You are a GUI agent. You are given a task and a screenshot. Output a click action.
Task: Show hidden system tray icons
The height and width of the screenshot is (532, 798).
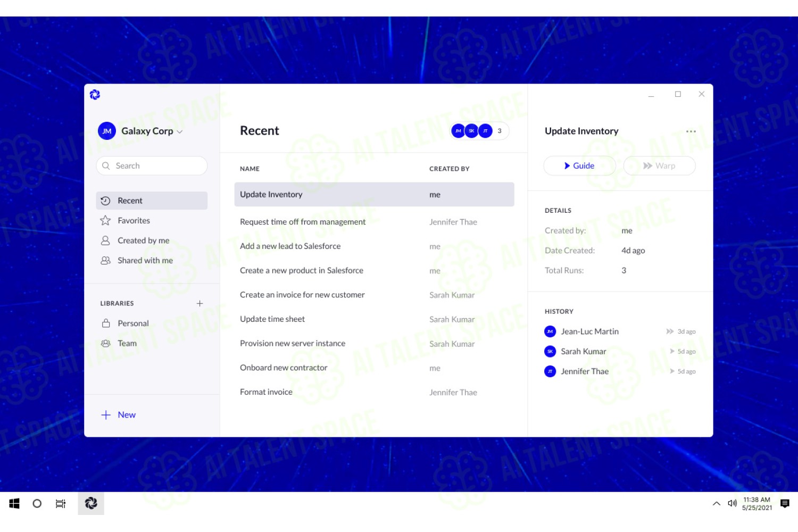coord(717,503)
